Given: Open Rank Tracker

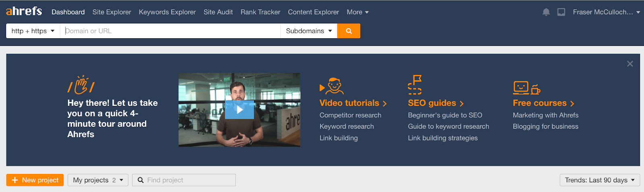Looking at the screenshot, I should tap(260, 12).
